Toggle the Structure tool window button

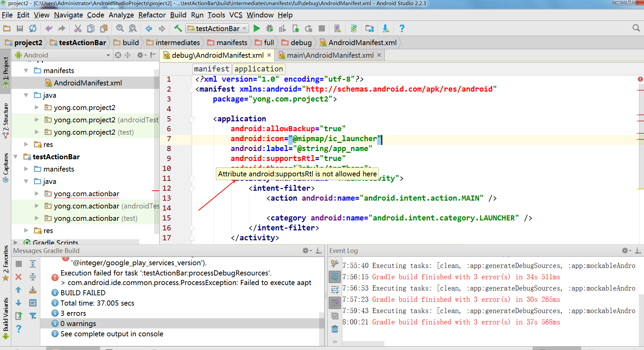pos(5,120)
